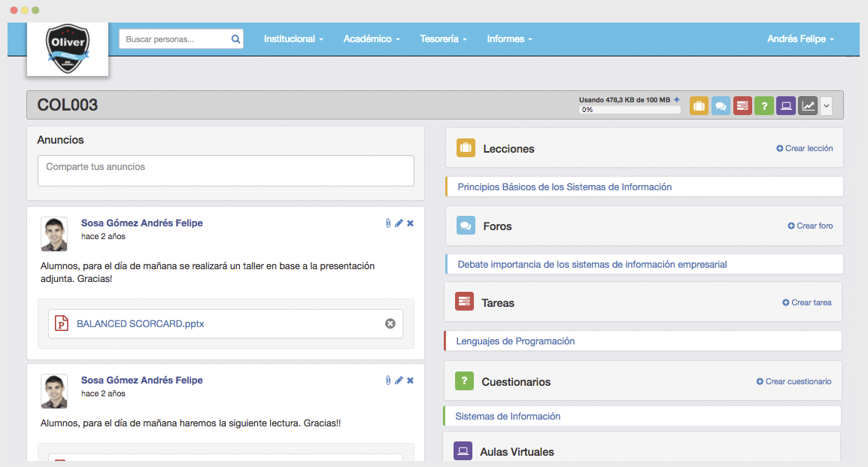
Task: Click Crear foro link
Action: [x=810, y=226]
